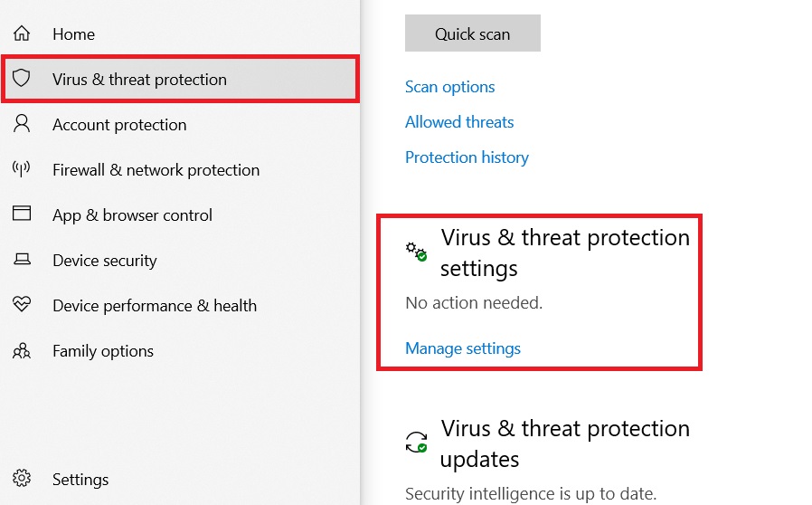Click the Firewall & network antenna icon

point(22,170)
